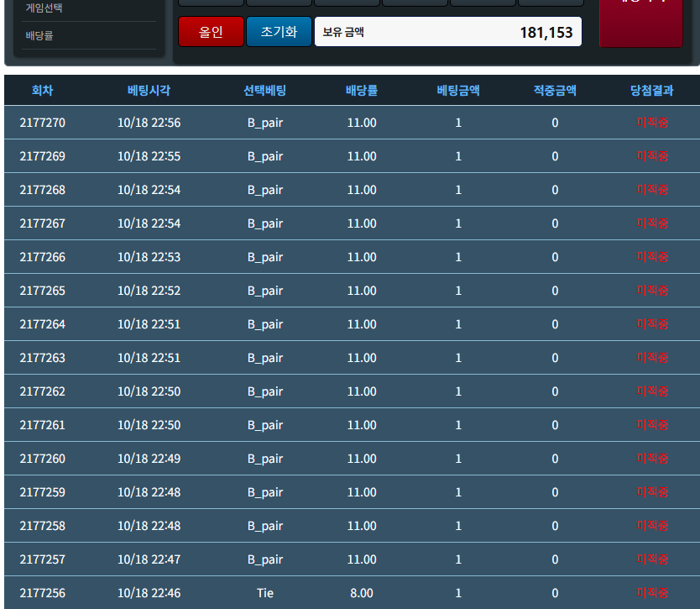Click the bet time 10/18 22:53
The image size is (700, 609).
(x=149, y=257)
